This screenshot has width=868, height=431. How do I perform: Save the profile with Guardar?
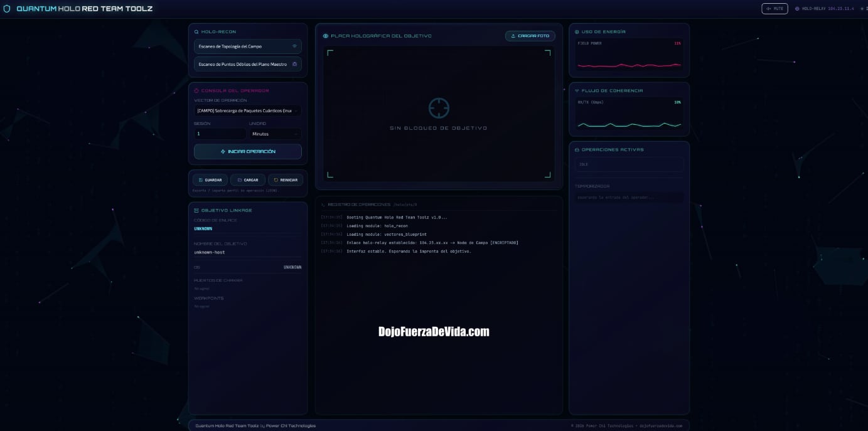tap(210, 180)
